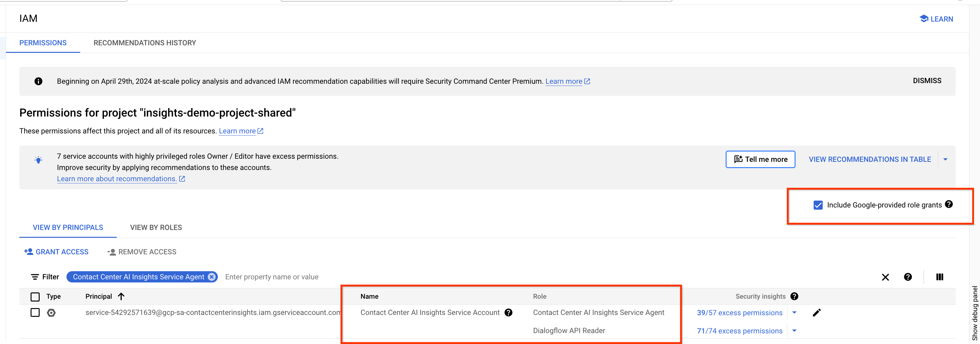Switch to Recommendations History tab
The height and width of the screenshot is (344, 980).
(145, 43)
